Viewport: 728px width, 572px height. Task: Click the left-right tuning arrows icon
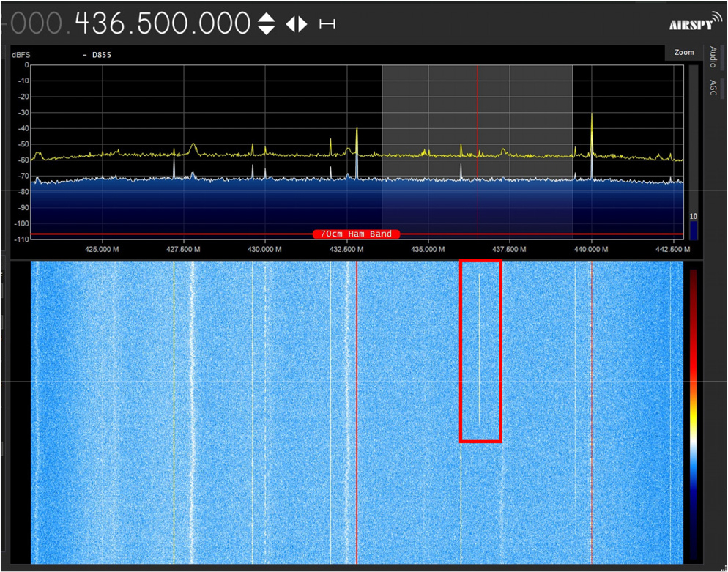click(297, 24)
